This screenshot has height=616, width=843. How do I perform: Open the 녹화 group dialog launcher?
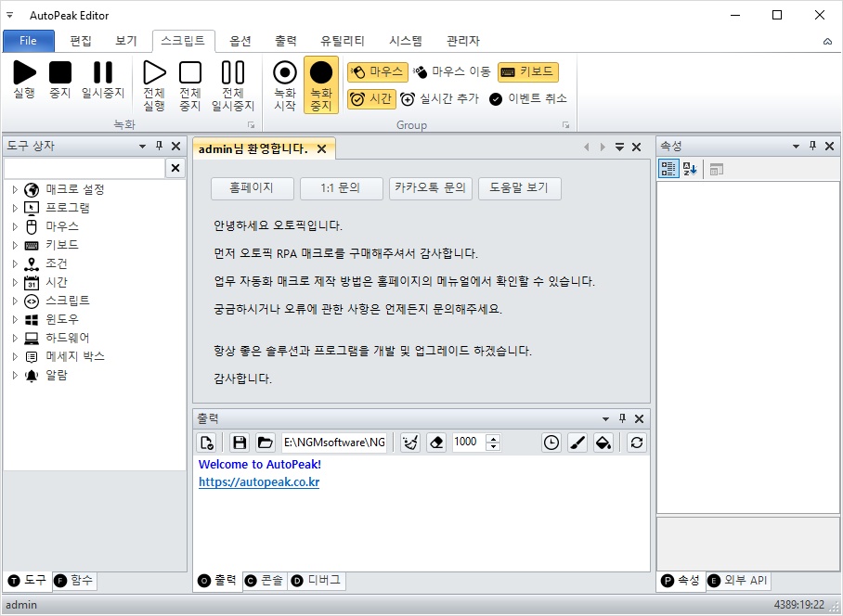[251, 125]
